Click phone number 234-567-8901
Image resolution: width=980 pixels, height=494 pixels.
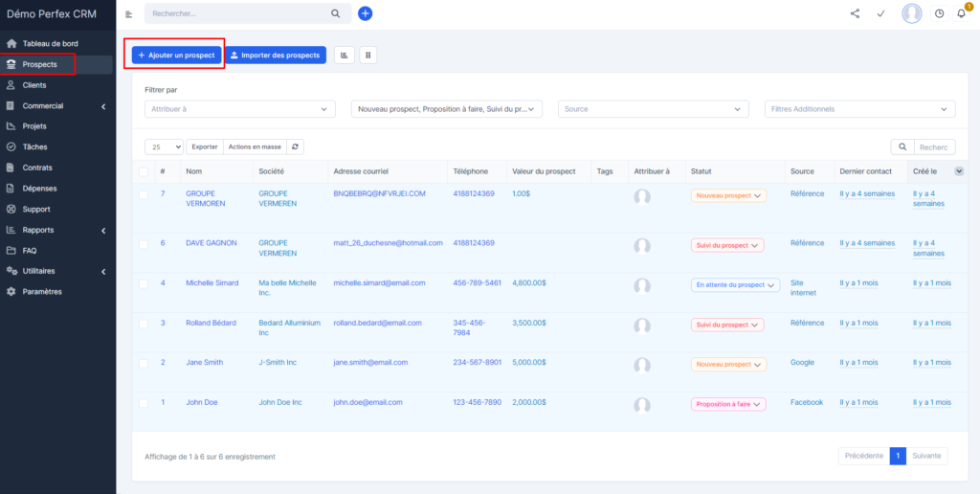point(477,362)
